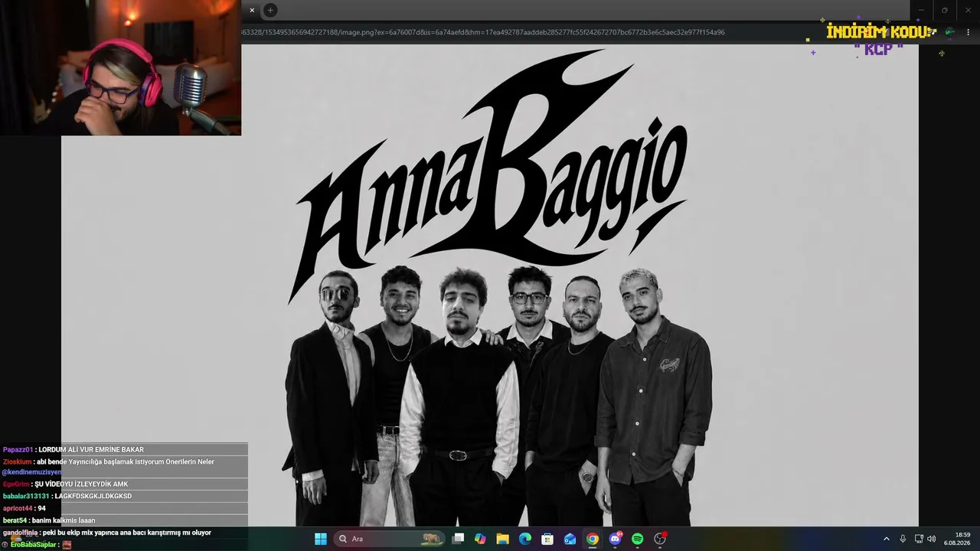980x551 pixels.
Task: Click chat username gandolfinia
Action: pos(21,533)
